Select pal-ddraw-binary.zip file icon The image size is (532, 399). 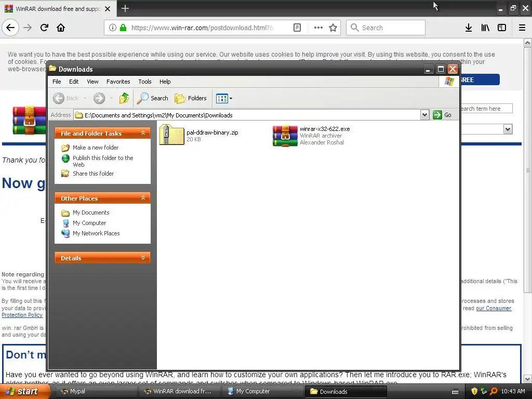click(171, 135)
